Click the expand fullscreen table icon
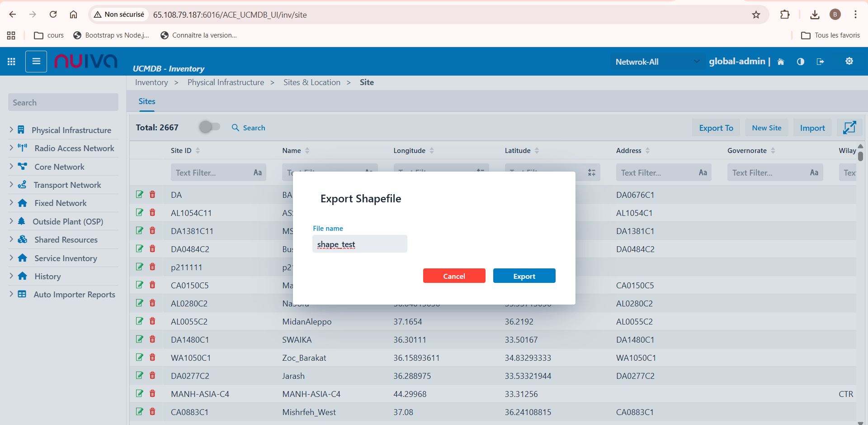The width and height of the screenshot is (868, 425). pyautogui.click(x=849, y=128)
